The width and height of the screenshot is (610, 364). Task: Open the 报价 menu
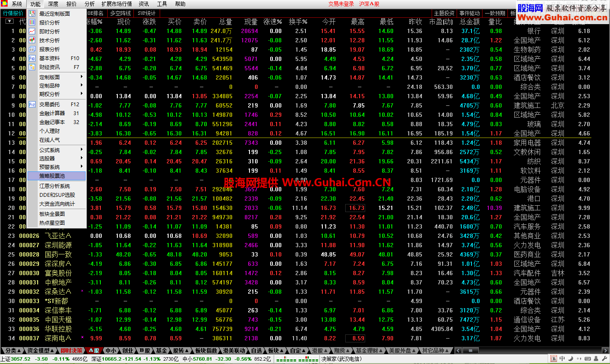(x=72, y=4)
